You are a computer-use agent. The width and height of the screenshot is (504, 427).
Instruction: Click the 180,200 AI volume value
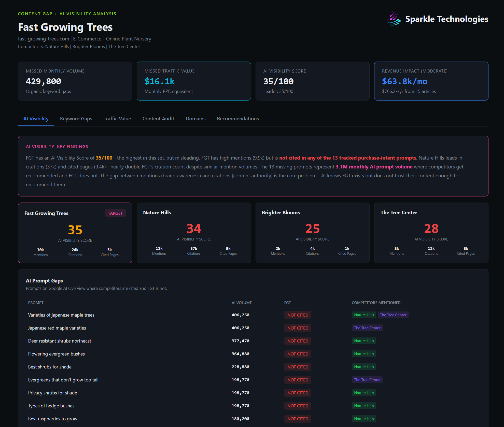(240, 419)
